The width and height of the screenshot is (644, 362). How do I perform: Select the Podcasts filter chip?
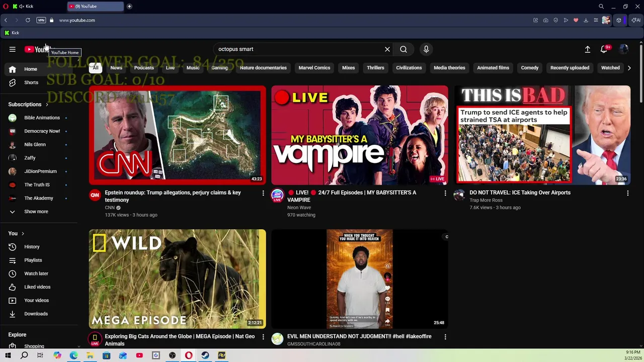(x=144, y=68)
